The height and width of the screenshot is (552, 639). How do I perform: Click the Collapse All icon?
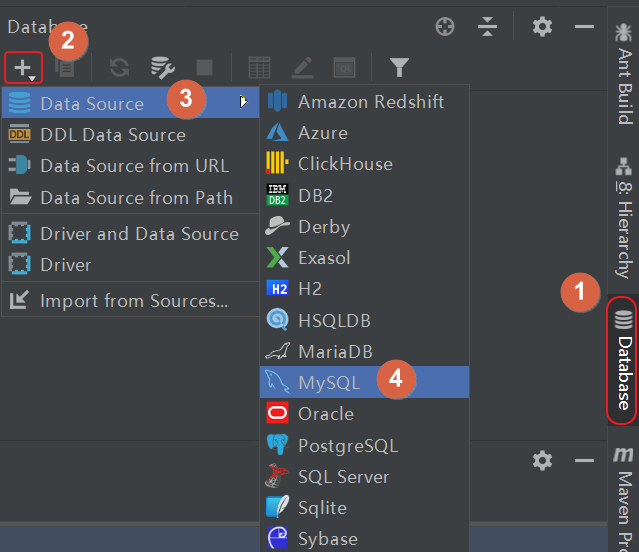487,27
